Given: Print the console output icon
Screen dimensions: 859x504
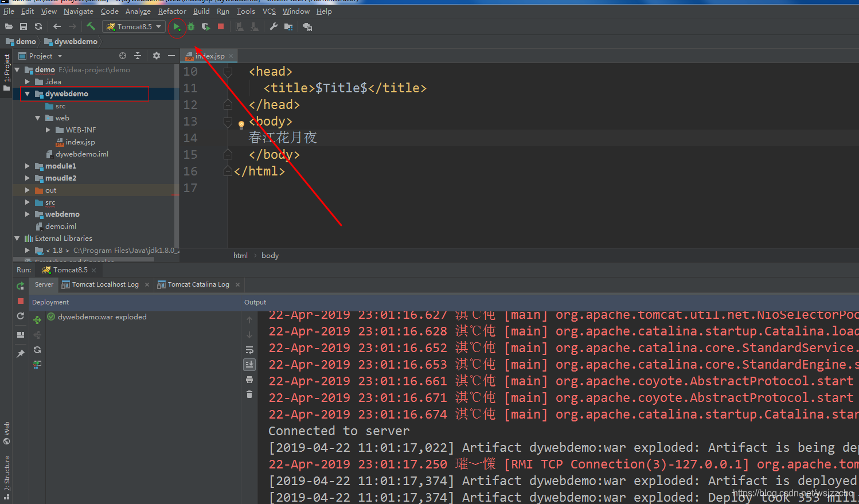Looking at the screenshot, I should [249, 380].
